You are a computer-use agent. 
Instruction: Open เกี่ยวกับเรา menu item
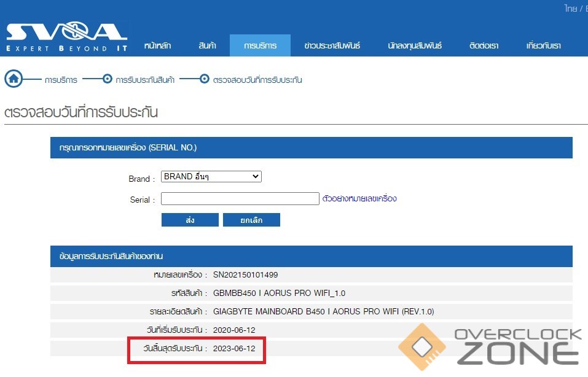tap(543, 45)
